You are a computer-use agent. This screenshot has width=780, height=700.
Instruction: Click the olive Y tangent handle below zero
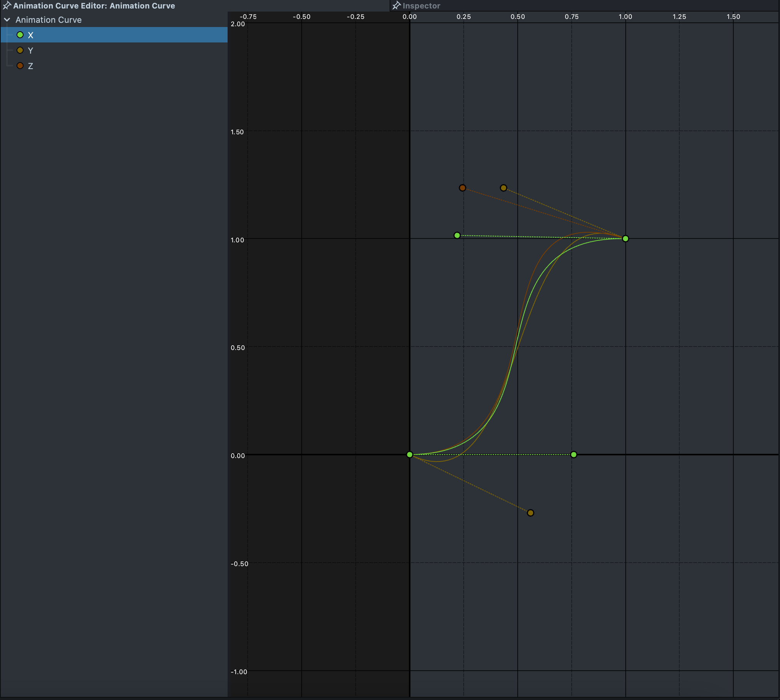530,513
